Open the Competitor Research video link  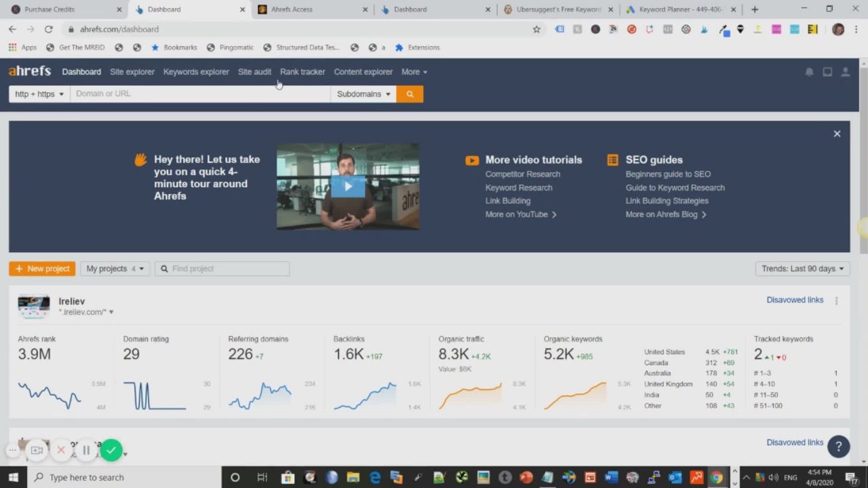[522, 174]
